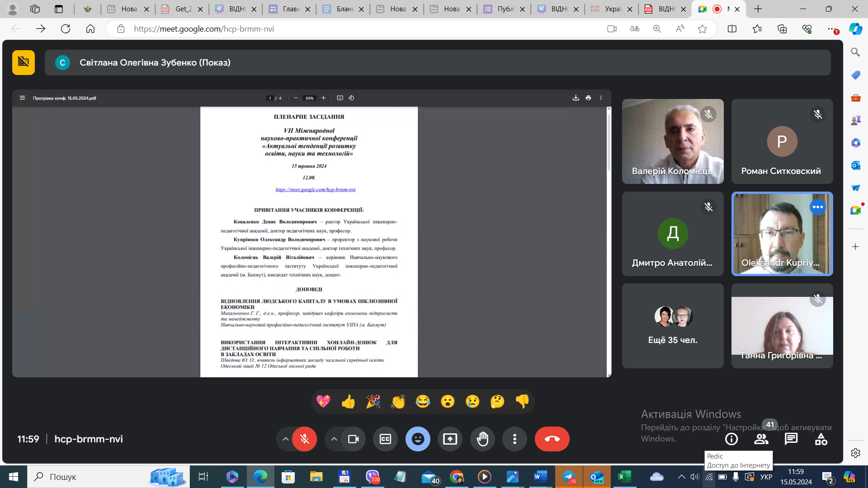This screenshot has height=488, width=868.
Task: Open options on Oleksandr Kupriy tile
Action: 817,207
